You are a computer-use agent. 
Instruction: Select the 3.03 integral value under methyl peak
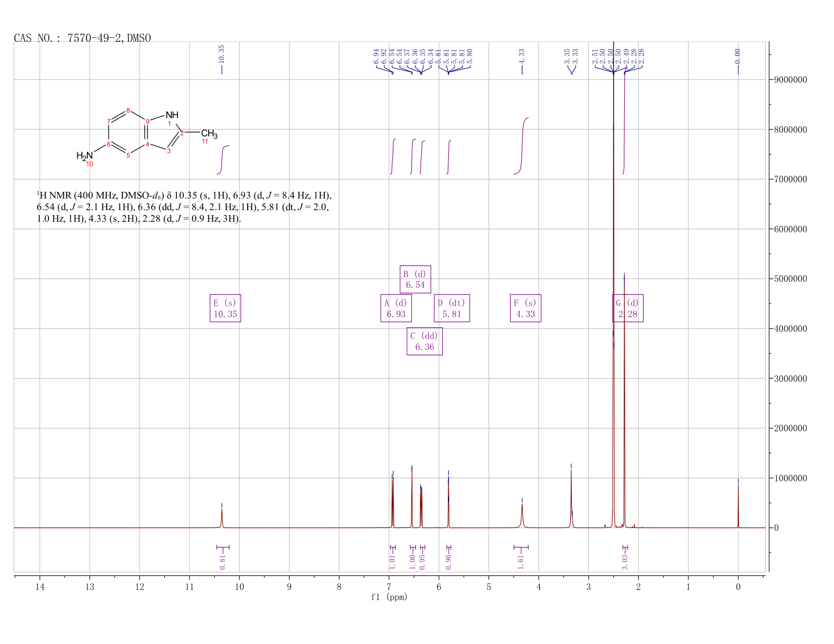(625, 561)
